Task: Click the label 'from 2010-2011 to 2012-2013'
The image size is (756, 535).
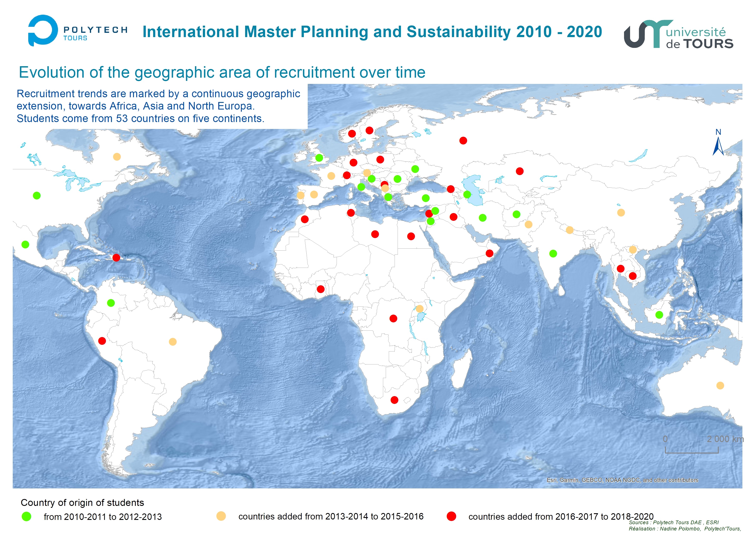Action: (x=103, y=516)
